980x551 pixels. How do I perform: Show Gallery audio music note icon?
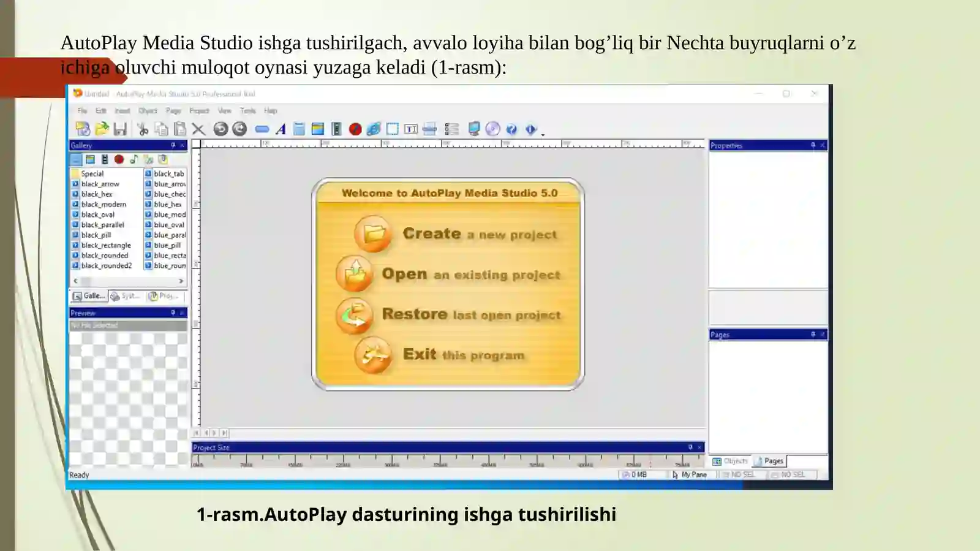tap(134, 159)
